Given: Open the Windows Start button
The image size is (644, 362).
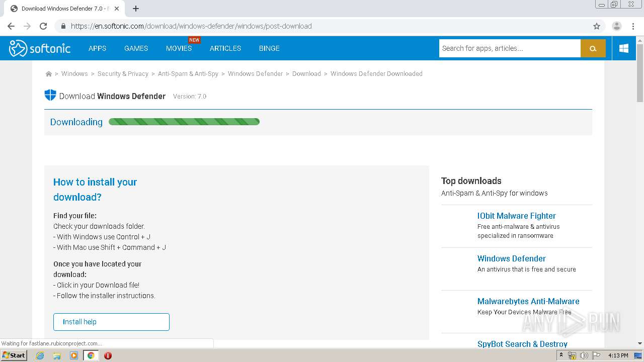Looking at the screenshot, I should tap(14, 355).
